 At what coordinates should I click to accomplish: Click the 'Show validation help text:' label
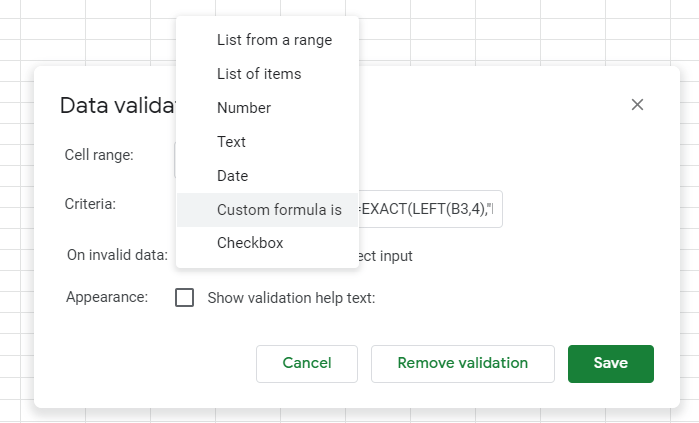point(291,298)
